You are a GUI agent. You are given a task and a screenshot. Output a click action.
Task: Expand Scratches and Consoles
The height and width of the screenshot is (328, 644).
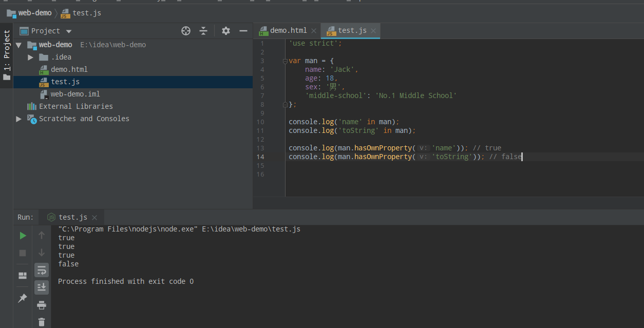point(18,119)
